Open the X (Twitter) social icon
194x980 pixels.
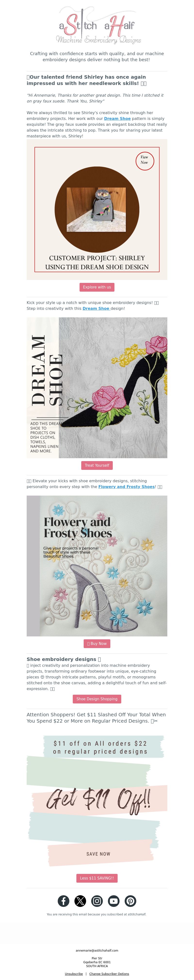[80, 901]
